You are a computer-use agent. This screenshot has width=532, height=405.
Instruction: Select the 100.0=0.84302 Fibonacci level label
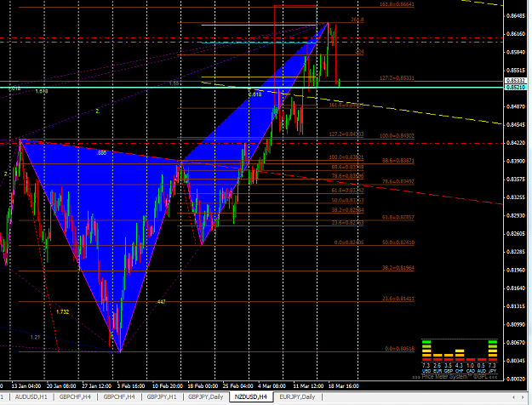point(397,135)
